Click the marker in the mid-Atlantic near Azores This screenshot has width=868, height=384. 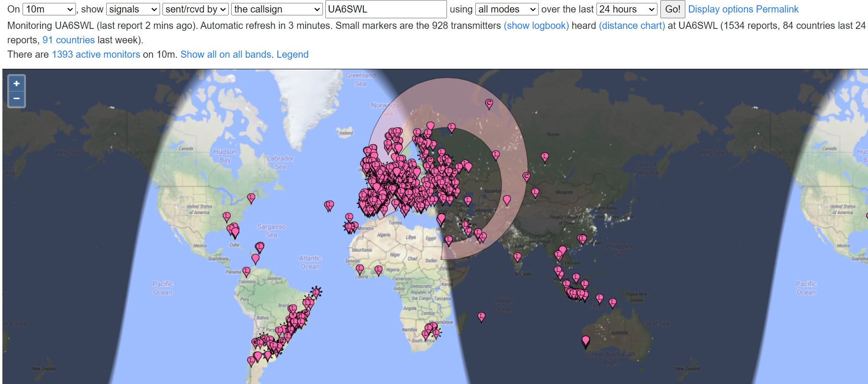coord(329,206)
